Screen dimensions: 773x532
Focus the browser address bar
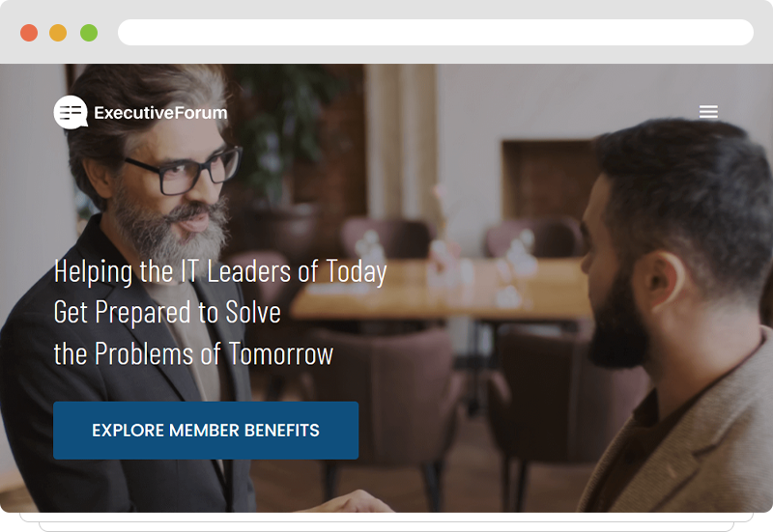pos(436,33)
